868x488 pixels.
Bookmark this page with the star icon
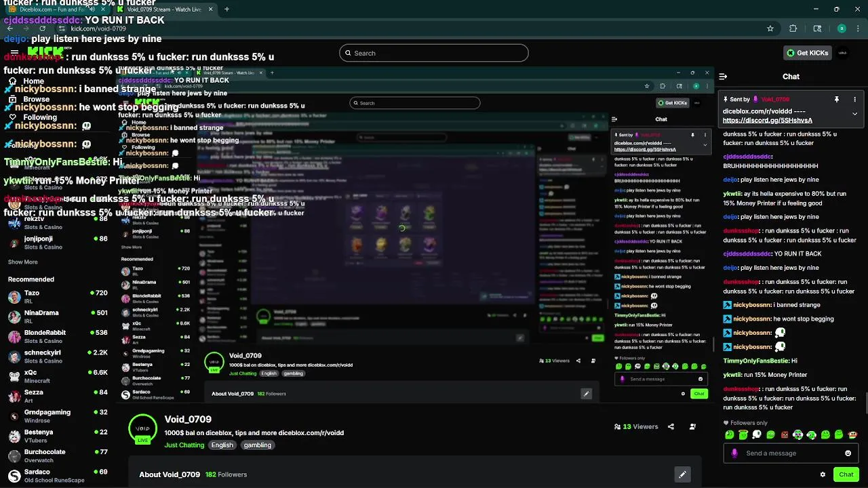coord(770,28)
